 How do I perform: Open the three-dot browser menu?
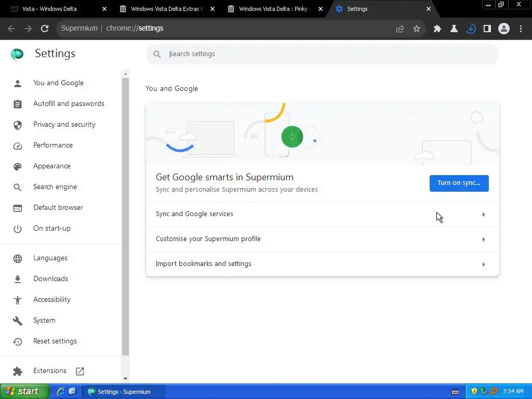[x=521, y=29]
